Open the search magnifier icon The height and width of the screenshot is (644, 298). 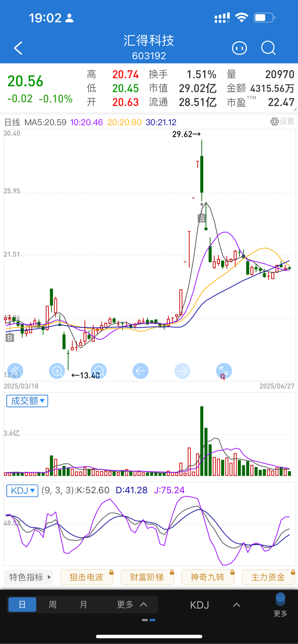[268, 48]
